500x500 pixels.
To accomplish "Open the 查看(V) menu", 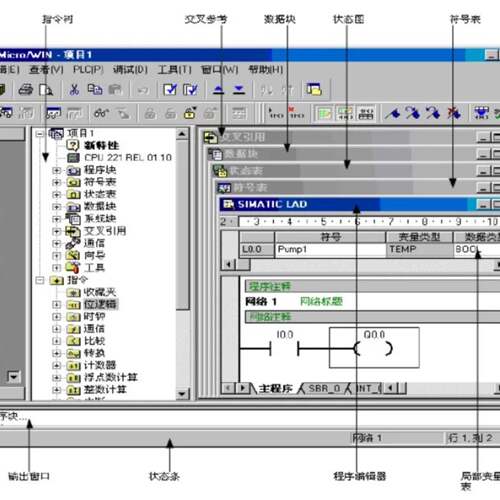I will point(46,70).
